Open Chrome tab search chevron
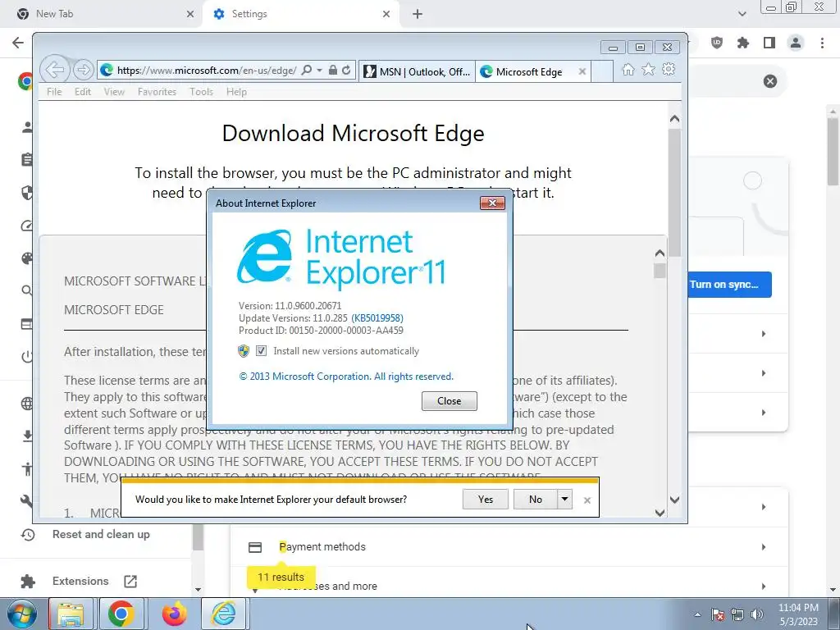Image resolution: width=840 pixels, height=630 pixels. [x=742, y=14]
